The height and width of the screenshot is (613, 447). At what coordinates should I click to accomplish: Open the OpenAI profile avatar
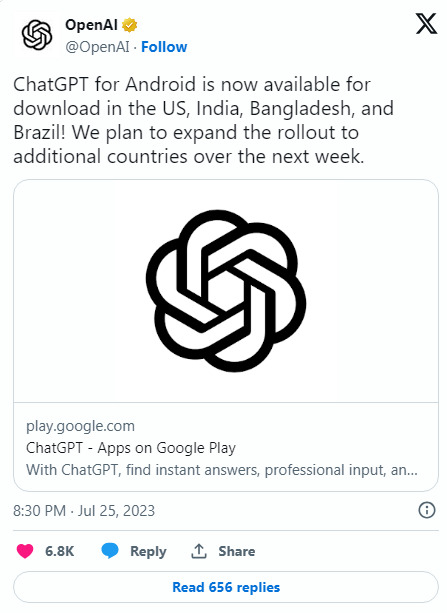37,35
